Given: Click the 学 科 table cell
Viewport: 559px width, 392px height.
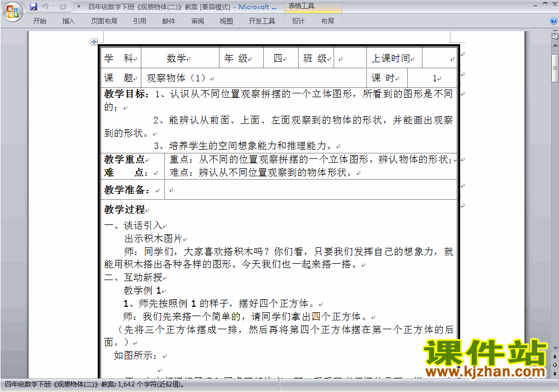Looking at the screenshot, I should coord(121,58).
